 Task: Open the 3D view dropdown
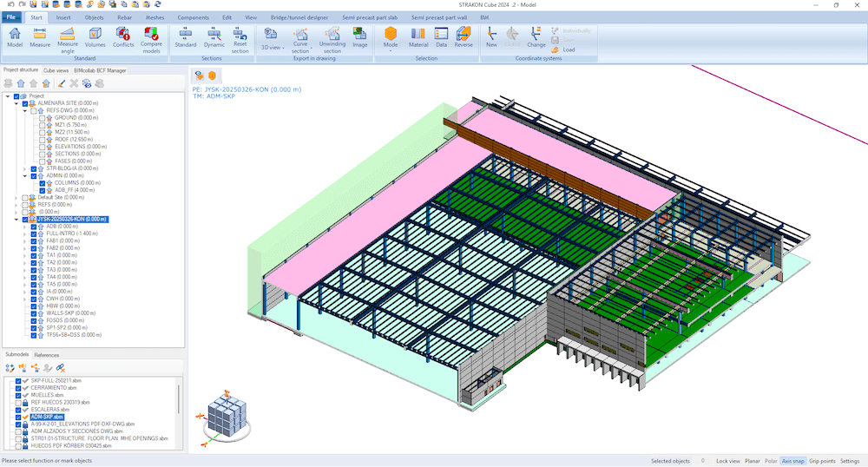click(x=272, y=48)
